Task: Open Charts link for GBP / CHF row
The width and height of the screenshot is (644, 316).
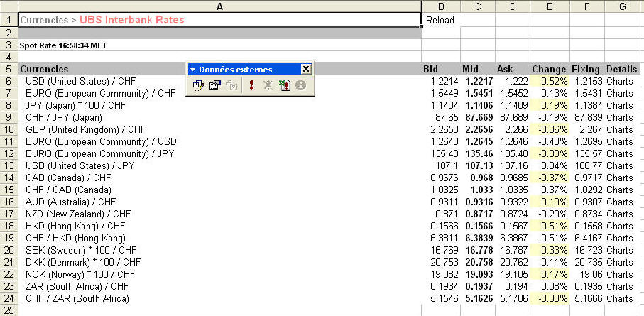Action: coord(620,129)
